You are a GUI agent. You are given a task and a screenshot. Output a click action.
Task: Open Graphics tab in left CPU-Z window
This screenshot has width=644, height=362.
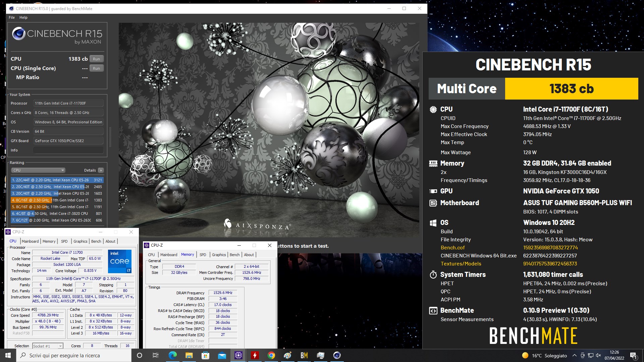tap(80, 241)
